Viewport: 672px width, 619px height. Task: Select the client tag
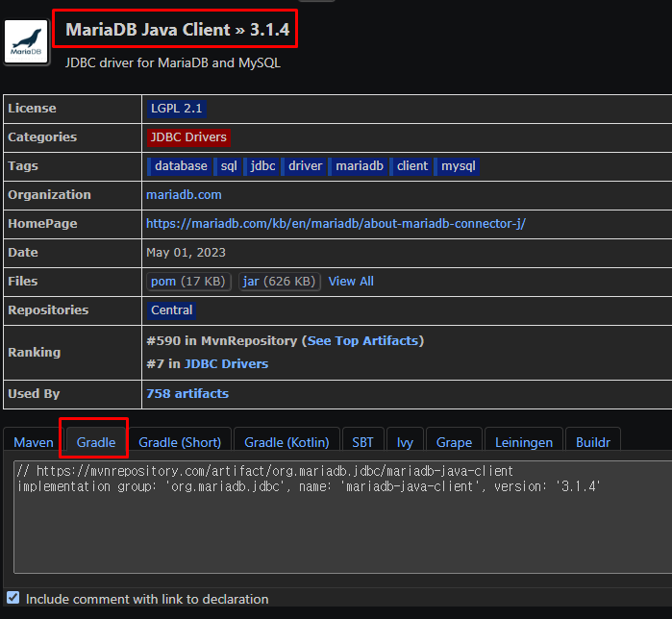click(411, 166)
